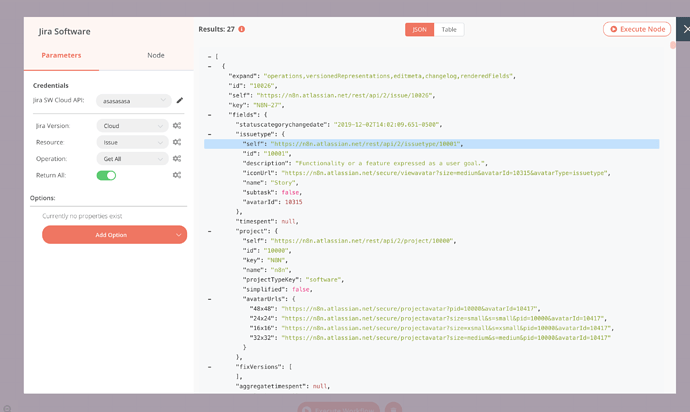Open the Resource dropdown set to Issue

[x=128, y=142]
